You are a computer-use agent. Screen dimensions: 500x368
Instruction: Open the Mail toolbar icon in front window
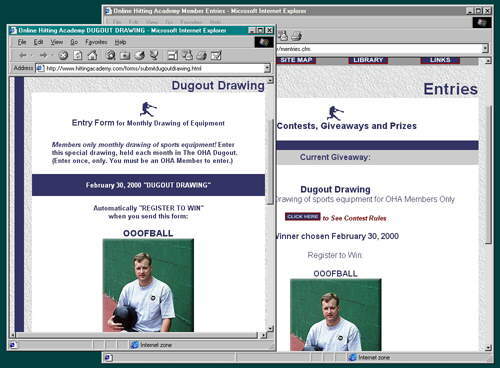[187, 55]
